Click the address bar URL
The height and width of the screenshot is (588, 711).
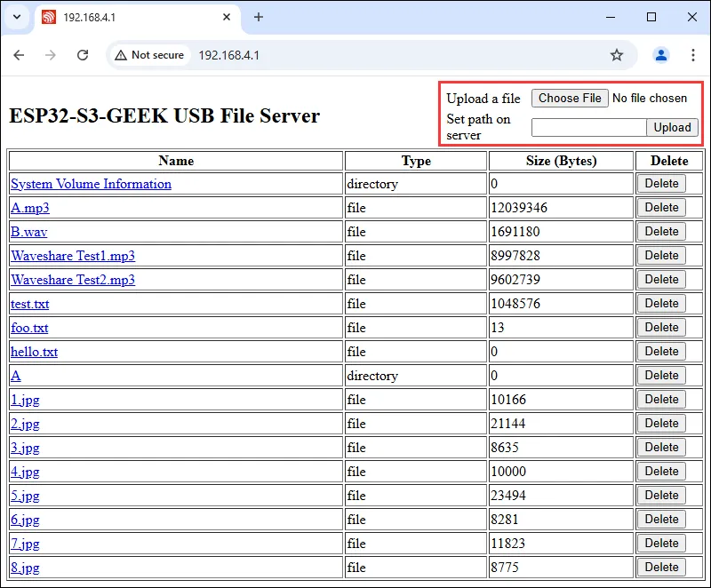click(228, 55)
